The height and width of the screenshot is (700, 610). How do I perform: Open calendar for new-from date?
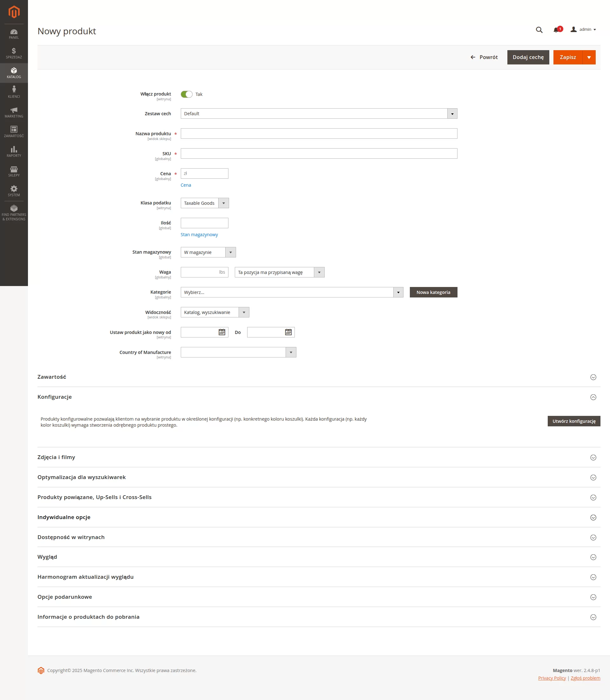(222, 332)
